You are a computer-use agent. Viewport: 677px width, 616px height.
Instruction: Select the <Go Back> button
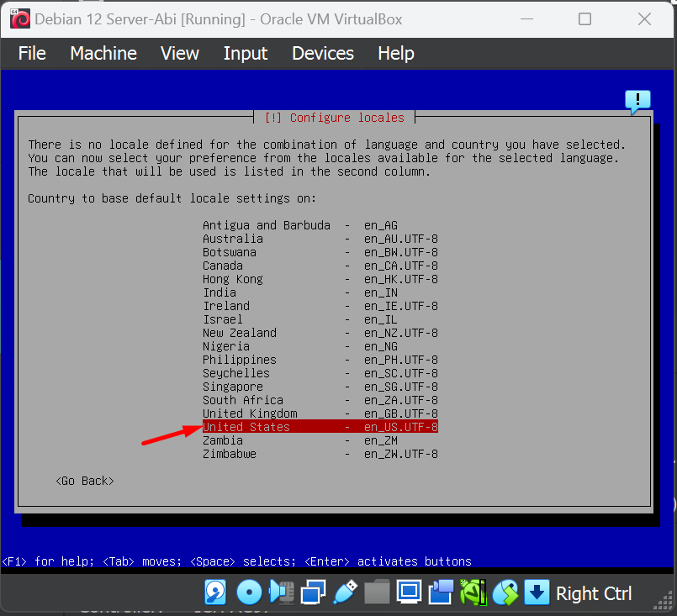coord(85,481)
